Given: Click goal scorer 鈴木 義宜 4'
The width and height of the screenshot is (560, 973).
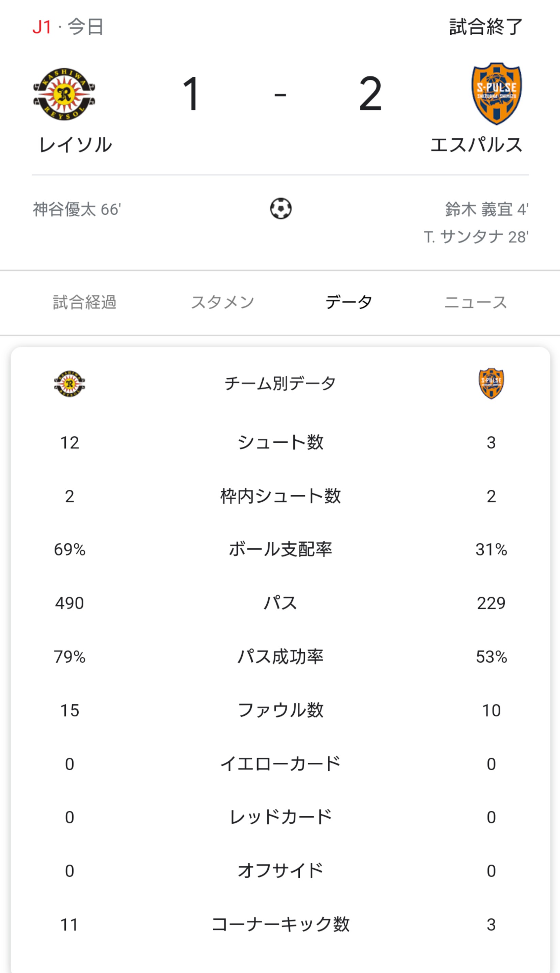Looking at the screenshot, I should coord(486,210).
